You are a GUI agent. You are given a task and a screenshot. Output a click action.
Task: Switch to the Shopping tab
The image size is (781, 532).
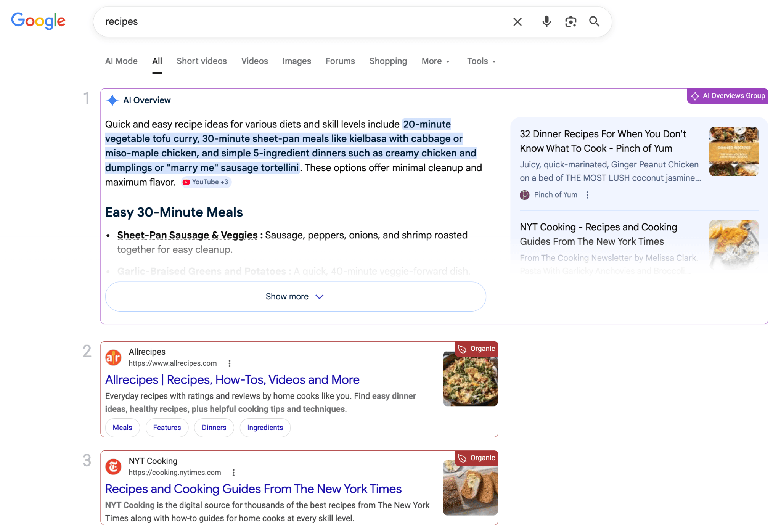(388, 61)
